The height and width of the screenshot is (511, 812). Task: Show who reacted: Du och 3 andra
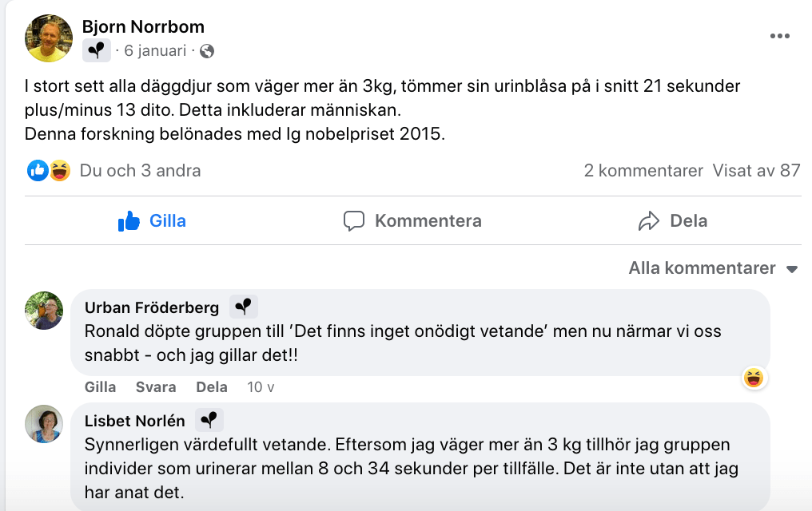(140, 170)
